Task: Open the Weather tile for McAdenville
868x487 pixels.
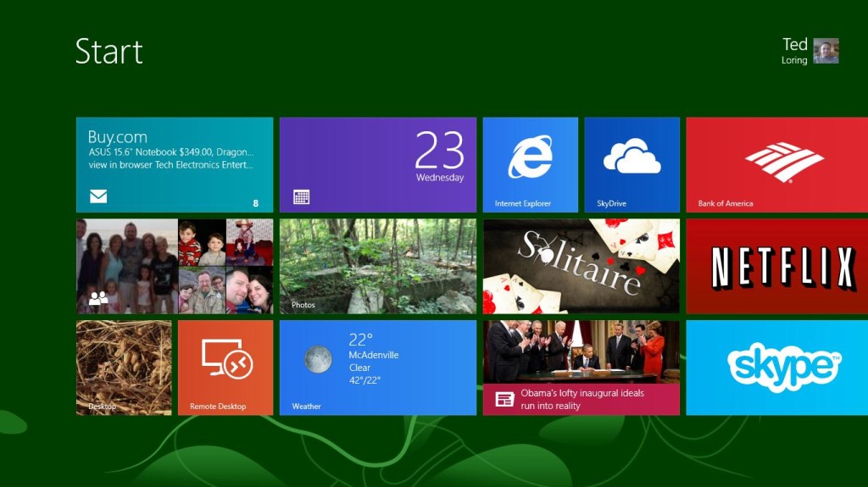Action: point(377,368)
